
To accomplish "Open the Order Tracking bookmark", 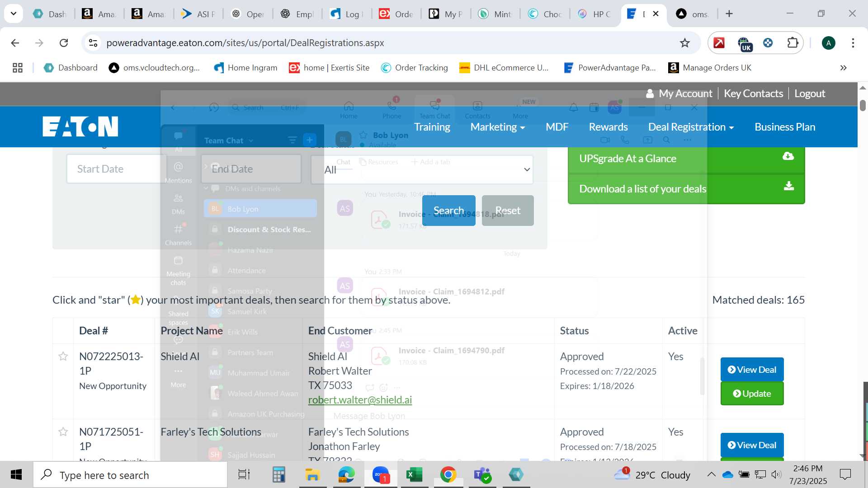I will click(415, 68).
